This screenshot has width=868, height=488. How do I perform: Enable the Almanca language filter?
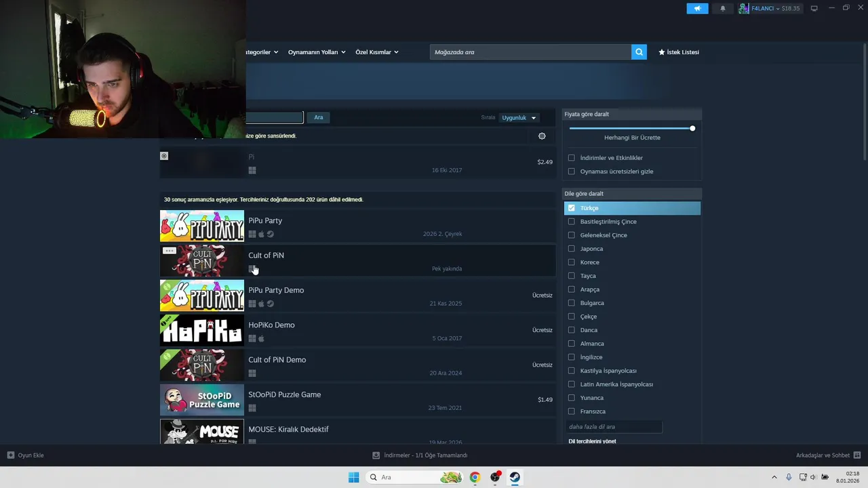point(572,344)
